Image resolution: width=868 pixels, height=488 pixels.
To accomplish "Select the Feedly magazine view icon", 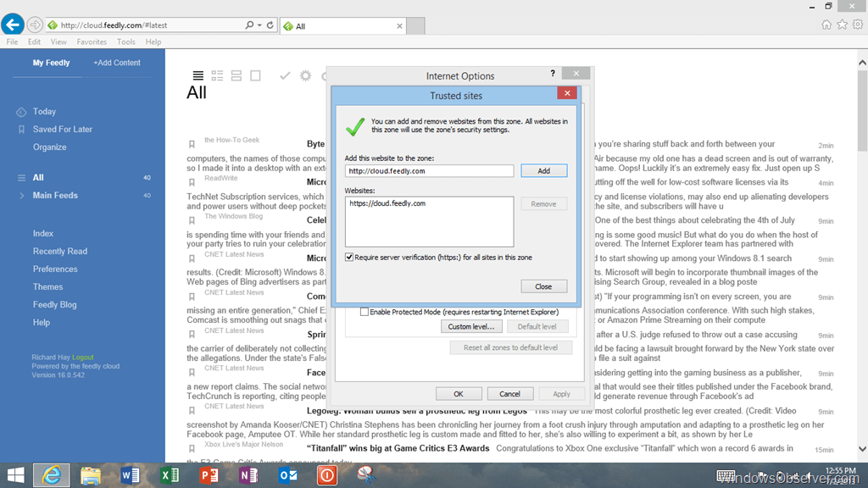I will point(217,75).
